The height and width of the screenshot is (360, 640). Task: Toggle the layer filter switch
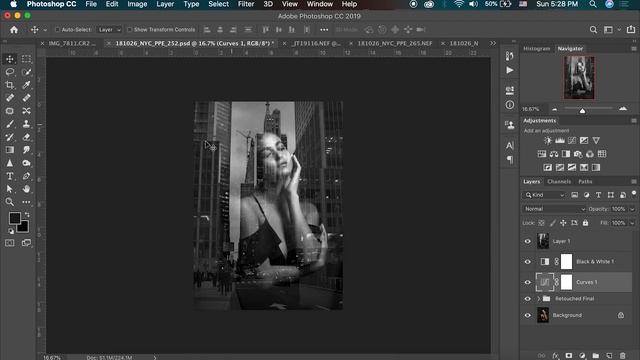634,193
